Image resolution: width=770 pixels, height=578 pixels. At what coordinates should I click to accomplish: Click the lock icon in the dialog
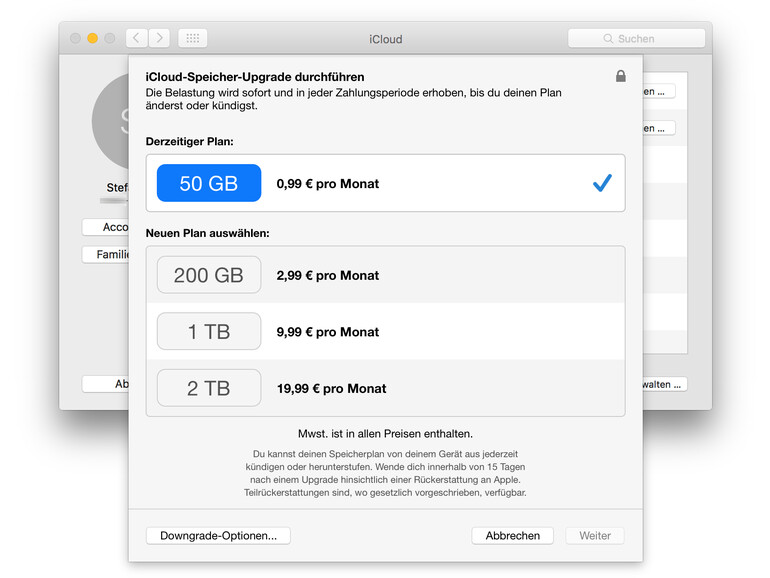tap(621, 76)
